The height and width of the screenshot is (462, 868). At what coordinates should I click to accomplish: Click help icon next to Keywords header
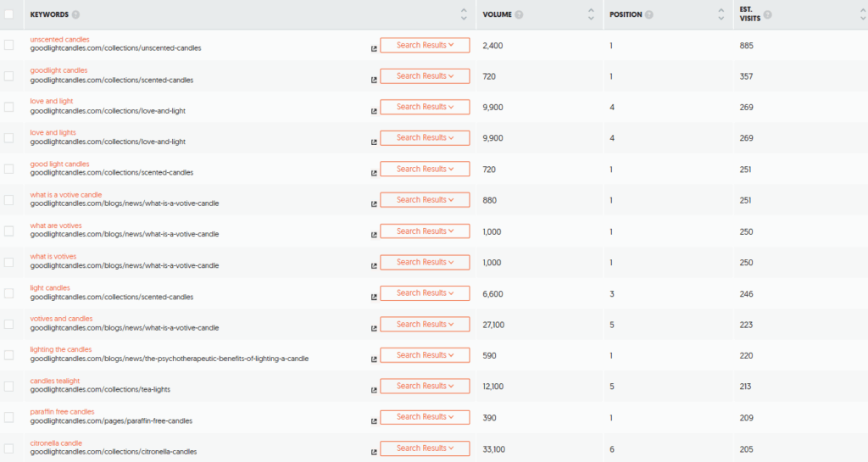click(75, 14)
